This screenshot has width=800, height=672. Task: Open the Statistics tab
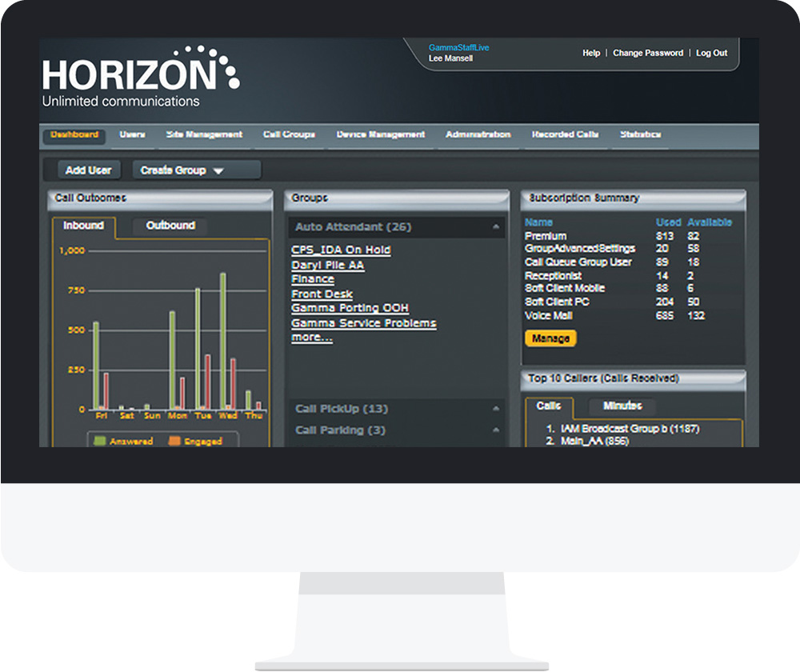click(x=640, y=134)
